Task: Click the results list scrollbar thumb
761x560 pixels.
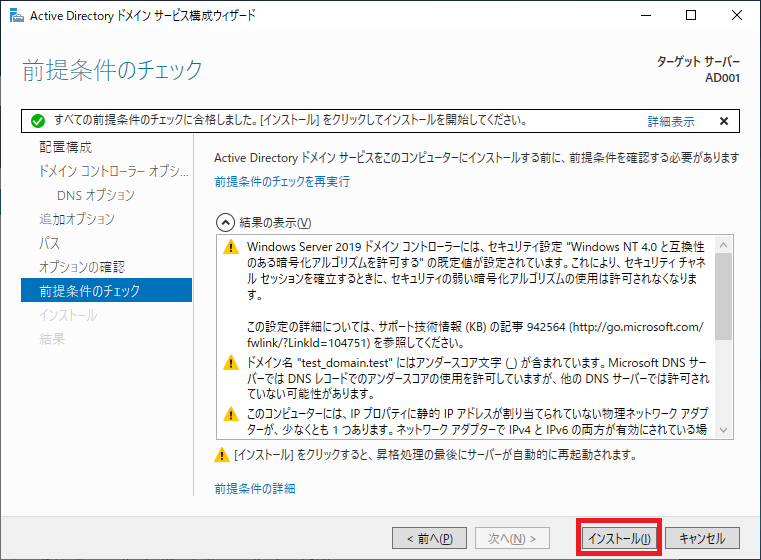Action: coord(723,296)
